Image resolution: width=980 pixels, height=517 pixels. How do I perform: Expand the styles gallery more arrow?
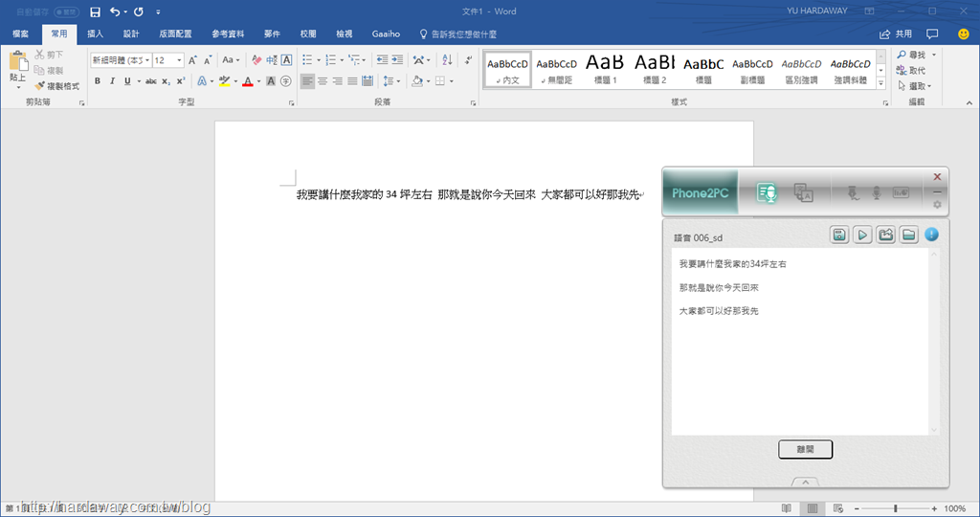(x=881, y=82)
